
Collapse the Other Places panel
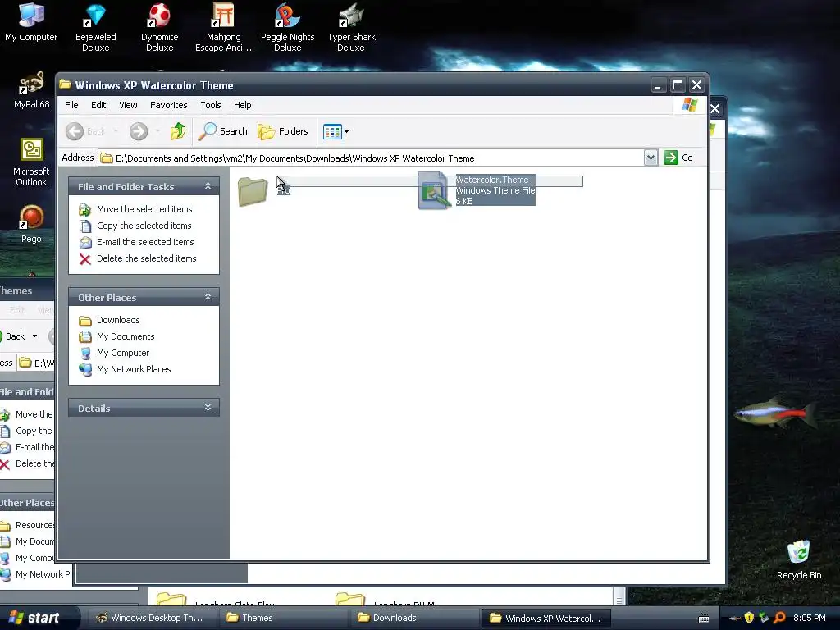pos(208,297)
